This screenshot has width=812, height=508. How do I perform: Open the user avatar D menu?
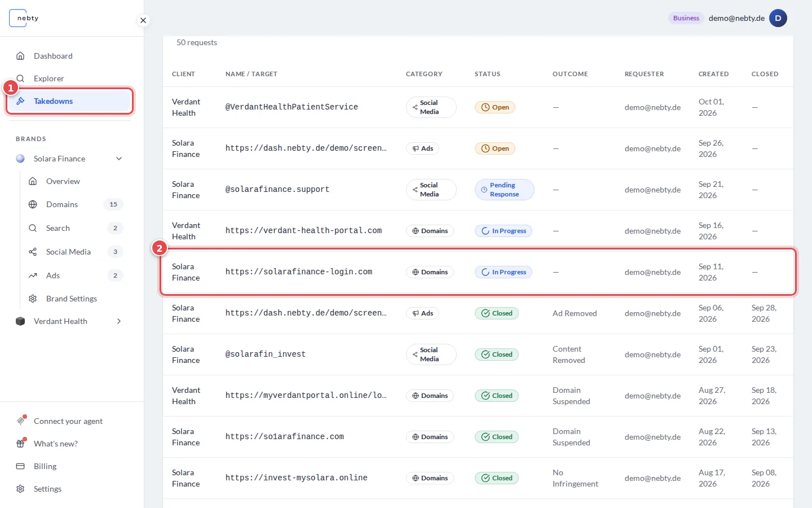[778, 18]
